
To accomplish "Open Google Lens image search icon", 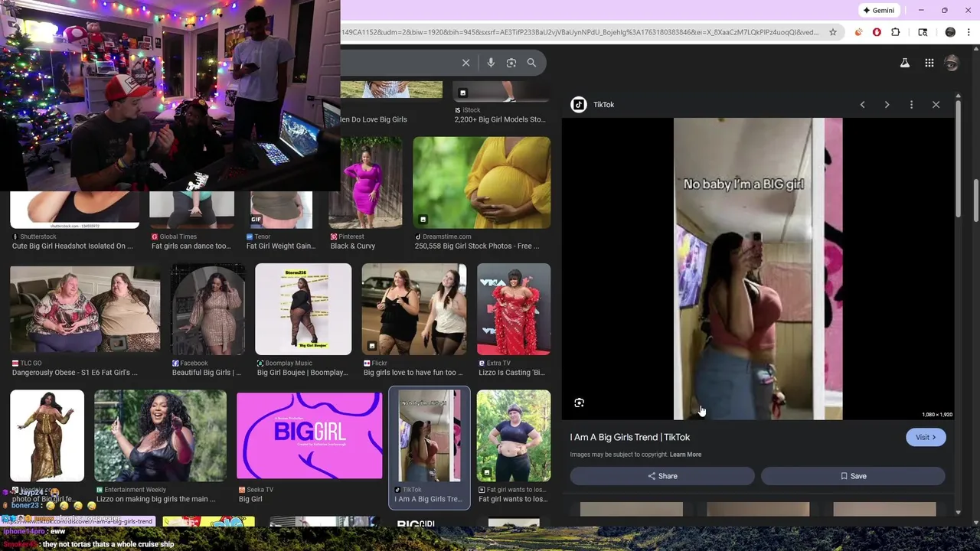I will coord(511,63).
